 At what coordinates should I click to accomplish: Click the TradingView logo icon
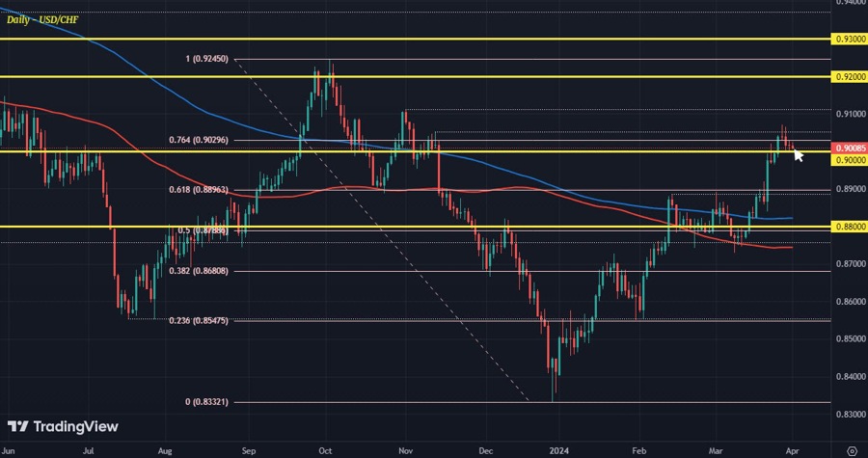click(x=17, y=426)
